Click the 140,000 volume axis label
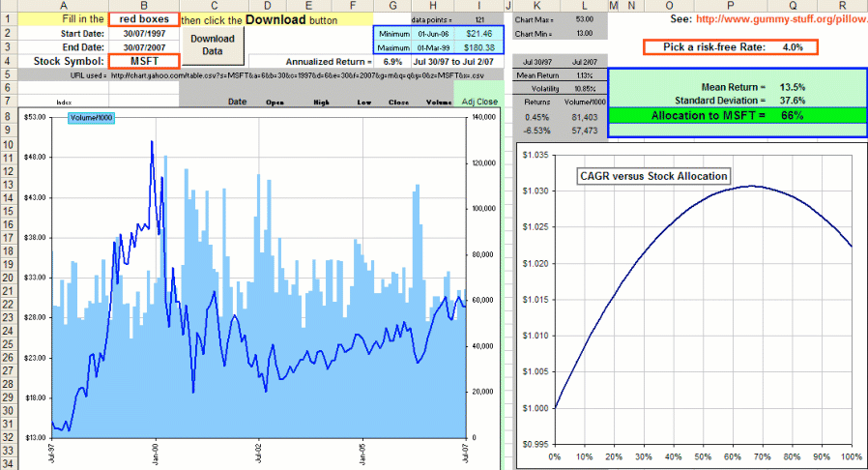 click(x=483, y=117)
